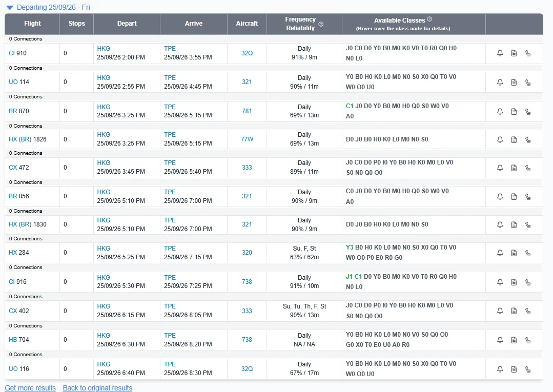Open document icon for BR 856

[514, 196]
